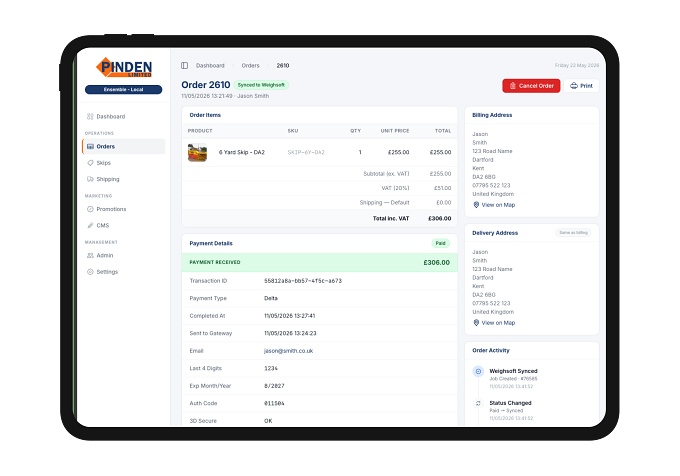The height and width of the screenshot is (476, 680).
Task: Toggle the sidebar panel icon
Action: coord(184,65)
